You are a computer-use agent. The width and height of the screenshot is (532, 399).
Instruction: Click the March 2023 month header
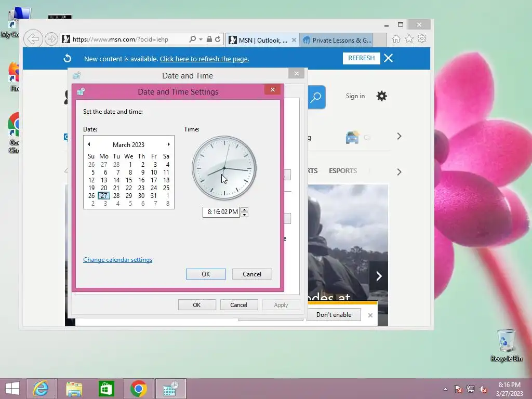pos(129,145)
